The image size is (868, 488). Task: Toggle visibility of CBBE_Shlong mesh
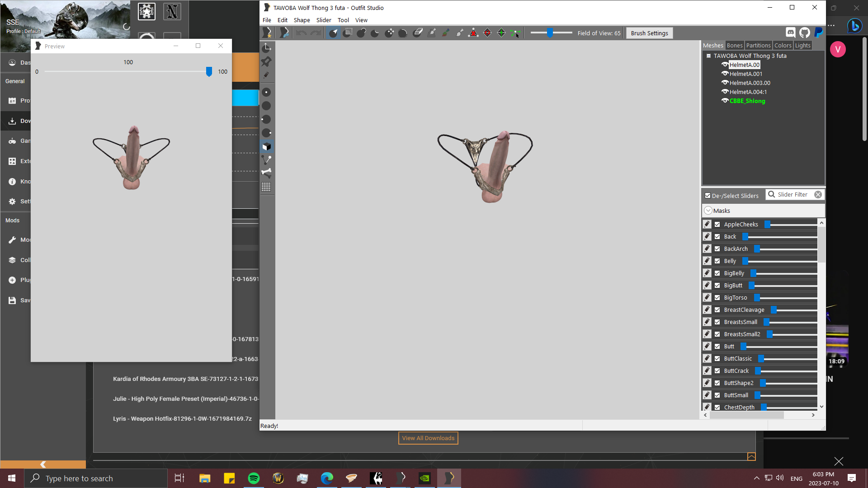tap(725, 101)
